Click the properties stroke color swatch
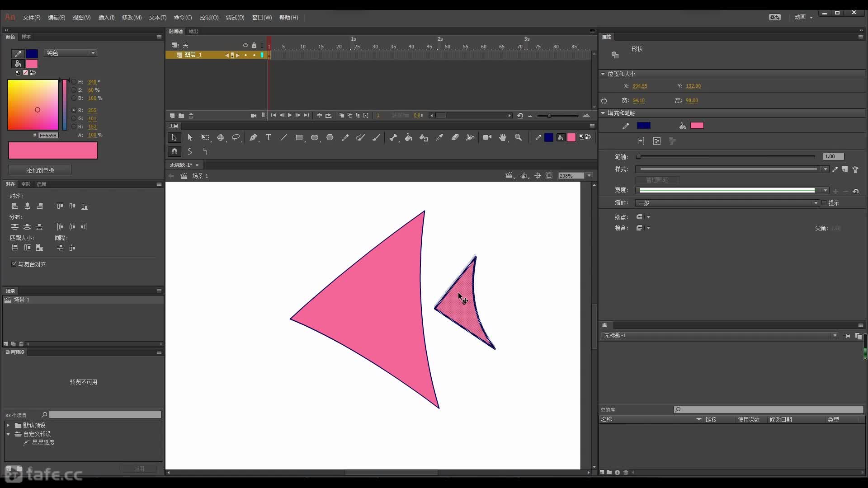 (644, 126)
